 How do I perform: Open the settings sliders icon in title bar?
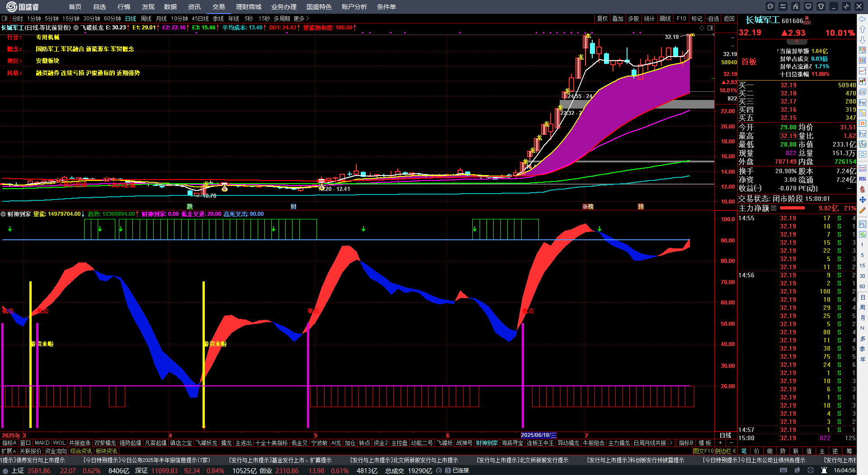click(783, 6)
